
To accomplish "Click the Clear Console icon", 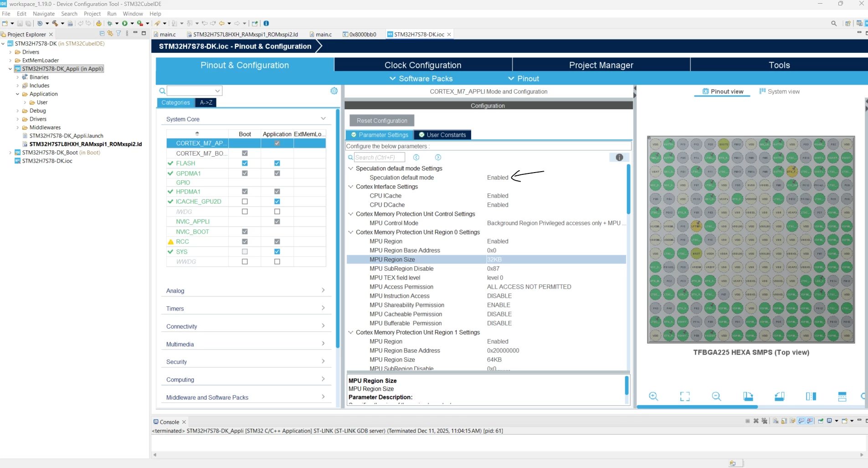I will (x=776, y=421).
